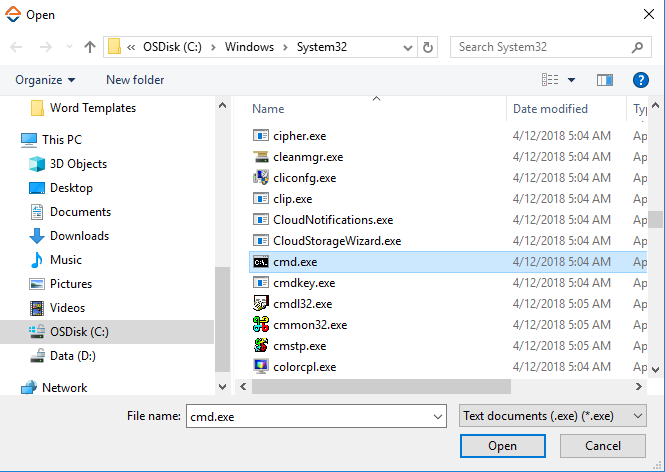665x472 pixels.
Task: Open the Music folder
Action: tap(56, 260)
